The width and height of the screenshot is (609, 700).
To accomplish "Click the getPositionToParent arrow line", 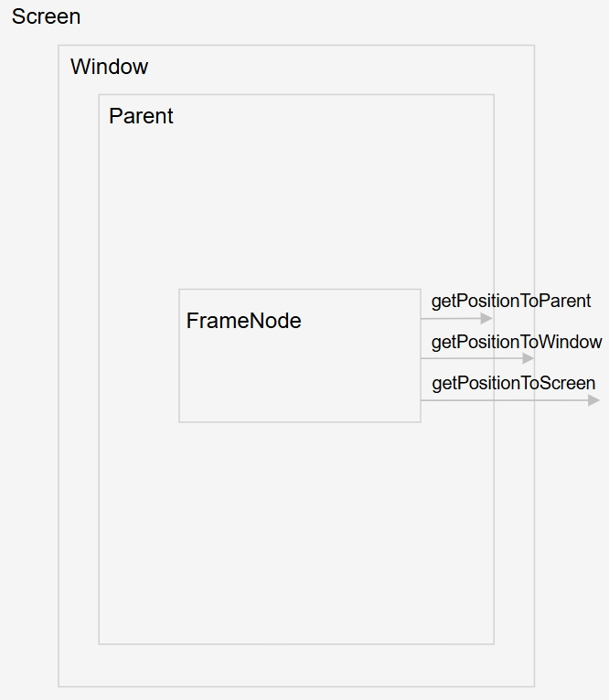I will click(453, 319).
